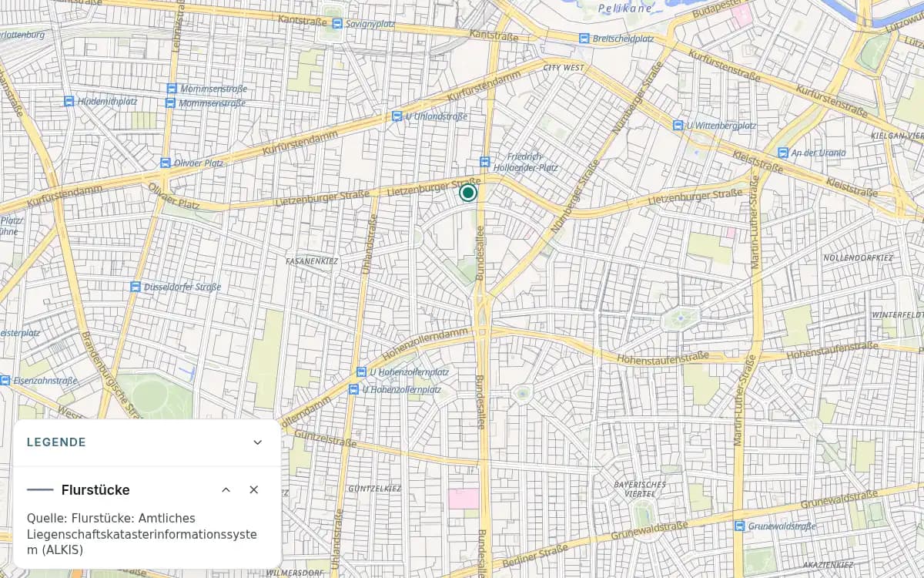Click the GÜNTZELKIEZ neighborhood label
This screenshot has height=578, width=924.
375,489
